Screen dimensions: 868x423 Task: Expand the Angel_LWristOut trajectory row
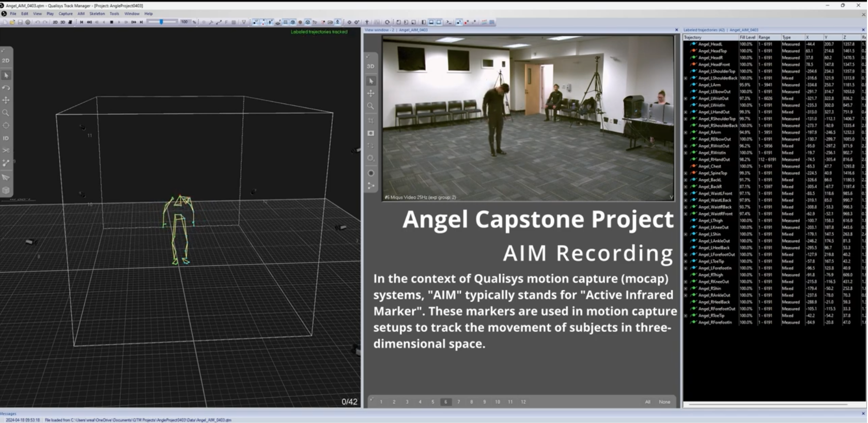point(686,98)
